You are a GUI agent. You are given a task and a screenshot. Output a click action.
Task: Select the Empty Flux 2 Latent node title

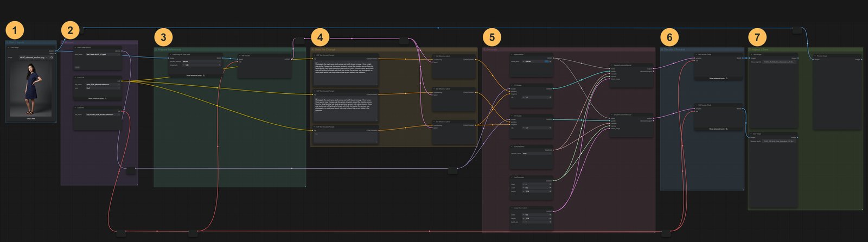(521, 208)
